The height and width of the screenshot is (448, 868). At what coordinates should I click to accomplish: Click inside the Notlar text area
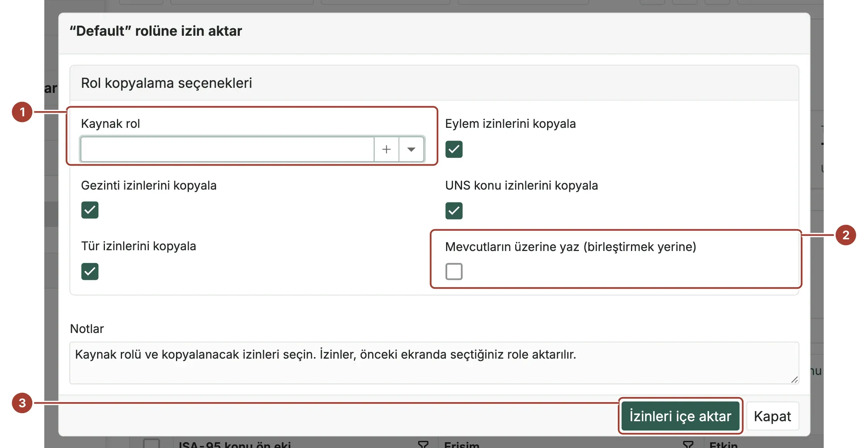pyautogui.click(x=434, y=363)
